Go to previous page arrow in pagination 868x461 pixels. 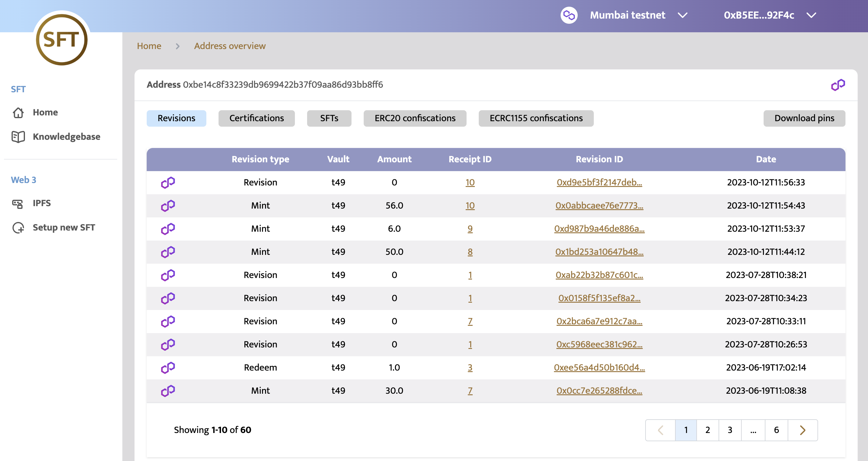[x=660, y=430]
